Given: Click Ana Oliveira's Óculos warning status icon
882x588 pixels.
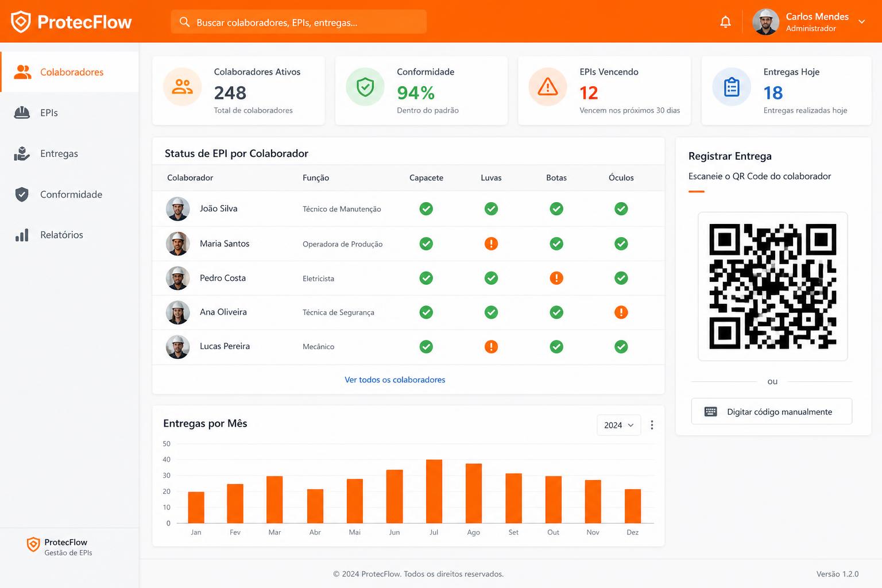Looking at the screenshot, I should coord(621,312).
